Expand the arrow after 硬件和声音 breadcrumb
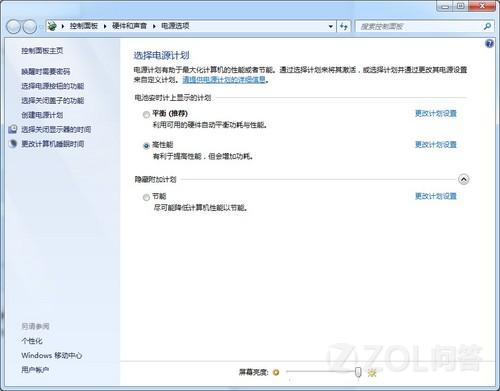 [x=154, y=26]
